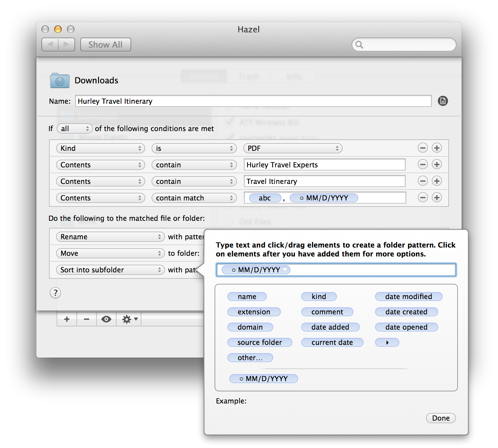The height and width of the screenshot is (448, 498).
Task: Click the add rule plus button
Action: pos(67,319)
